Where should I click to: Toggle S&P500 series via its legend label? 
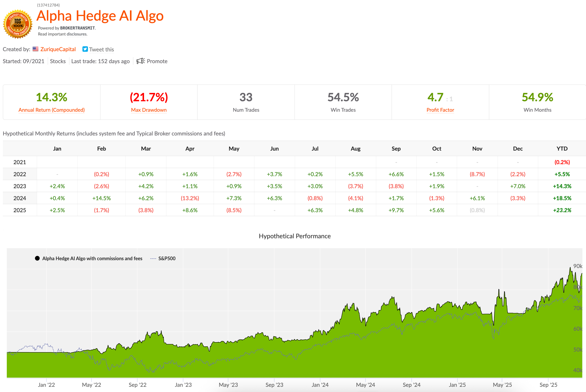click(167, 258)
